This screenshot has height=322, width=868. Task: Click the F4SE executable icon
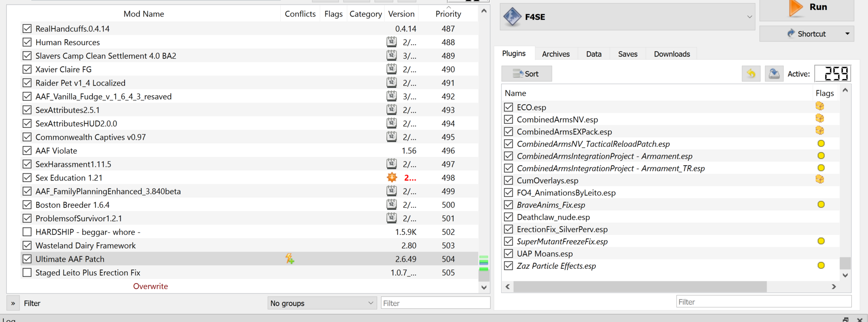(512, 17)
